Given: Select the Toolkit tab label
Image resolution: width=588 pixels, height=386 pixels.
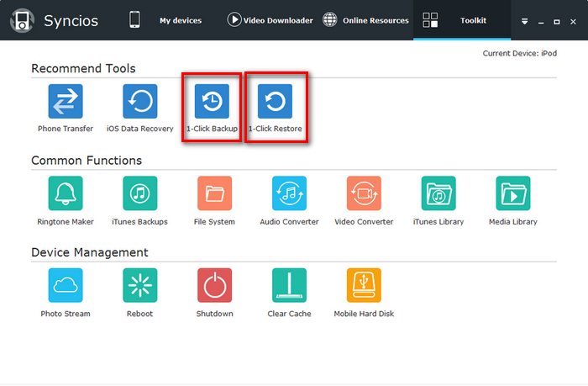Looking at the screenshot, I should pos(473,21).
